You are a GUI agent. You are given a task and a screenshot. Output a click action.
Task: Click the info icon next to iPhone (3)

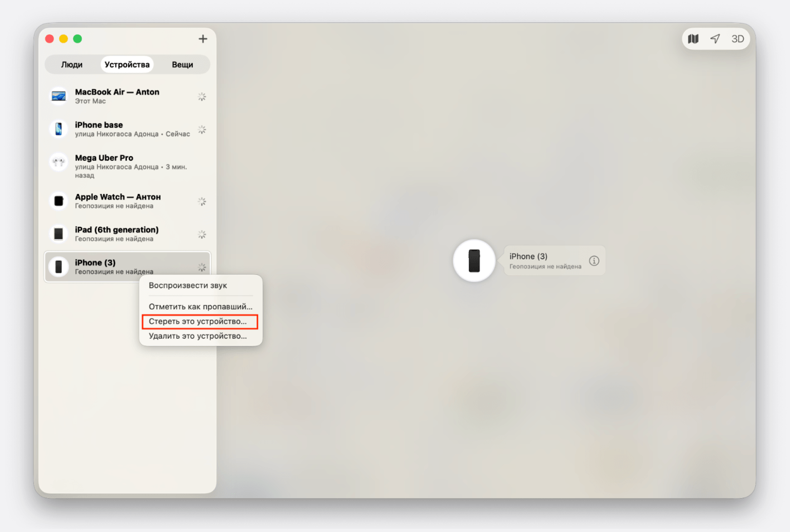point(594,261)
